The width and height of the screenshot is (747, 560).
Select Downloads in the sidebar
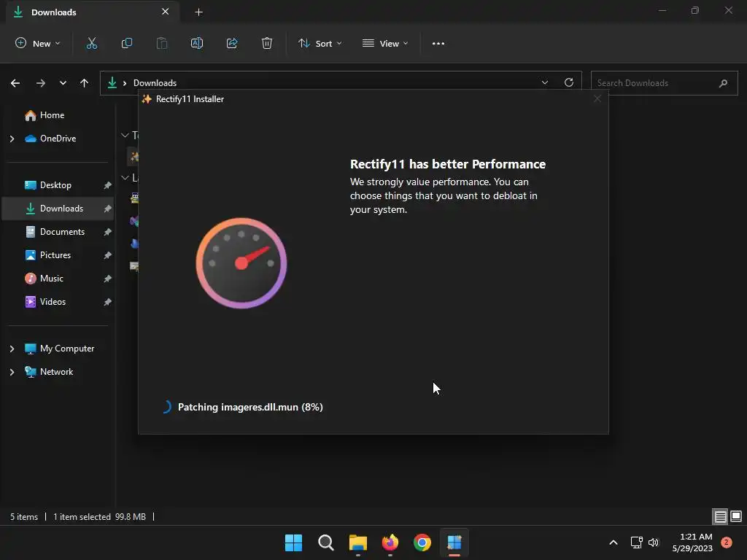58,209
